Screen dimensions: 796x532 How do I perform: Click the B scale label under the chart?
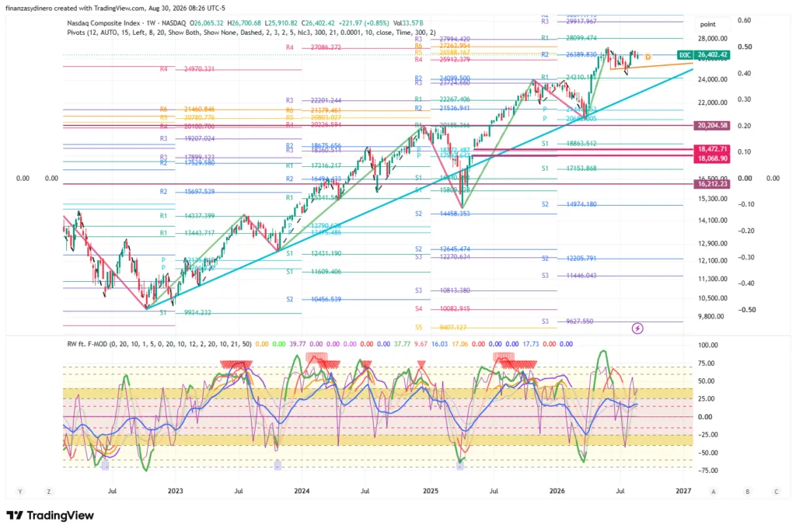(x=747, y=492)
